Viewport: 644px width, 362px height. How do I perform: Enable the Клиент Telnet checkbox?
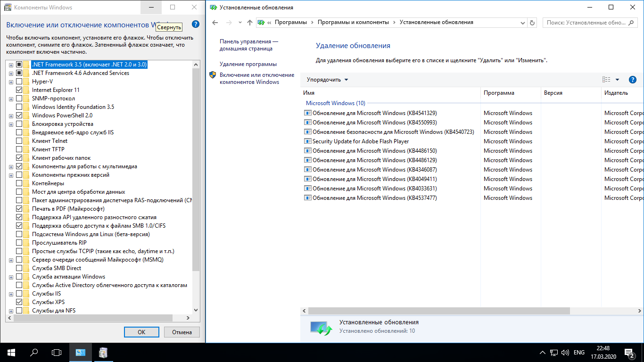coord(19,141)
